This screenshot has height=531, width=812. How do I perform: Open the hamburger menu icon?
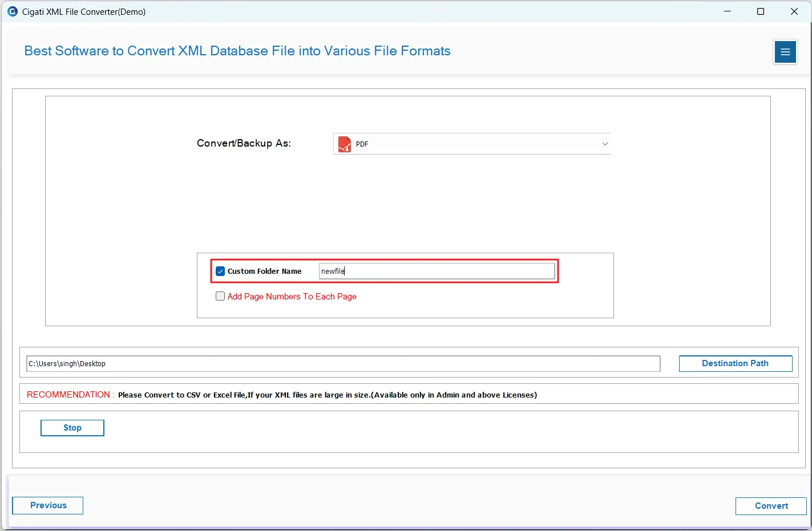(x=785, y=52)
